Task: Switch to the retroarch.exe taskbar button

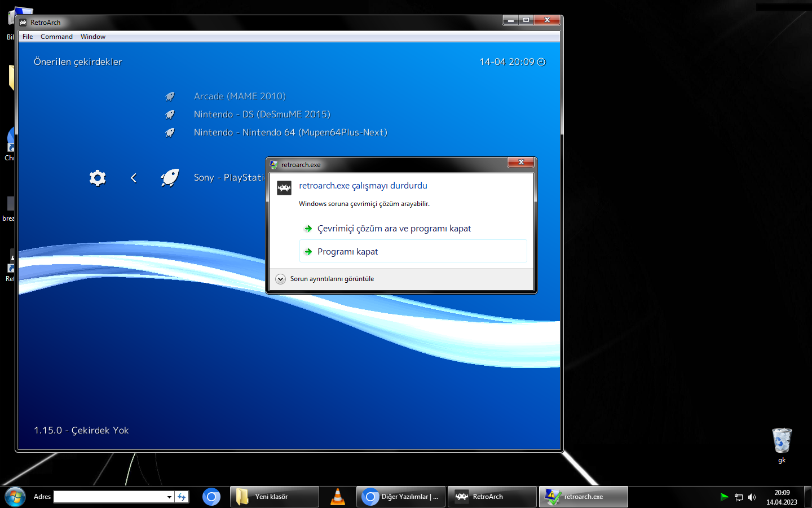Action: tap(584, 497)
